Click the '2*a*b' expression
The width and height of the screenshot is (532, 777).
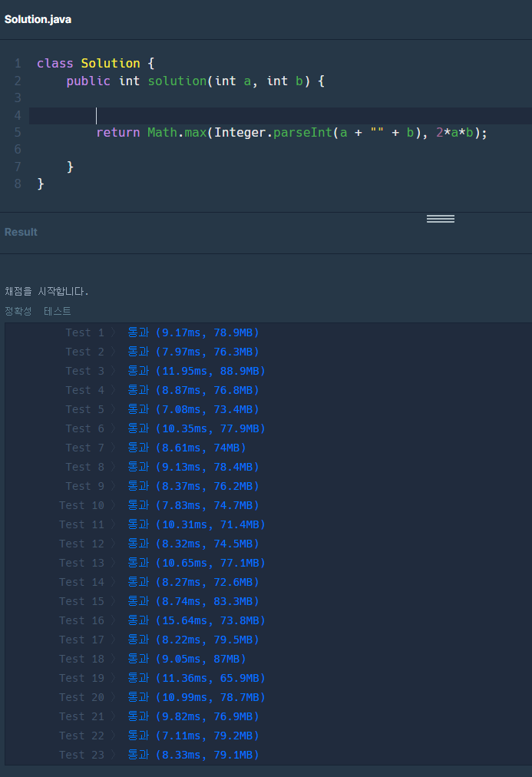[x=454, y=133]
